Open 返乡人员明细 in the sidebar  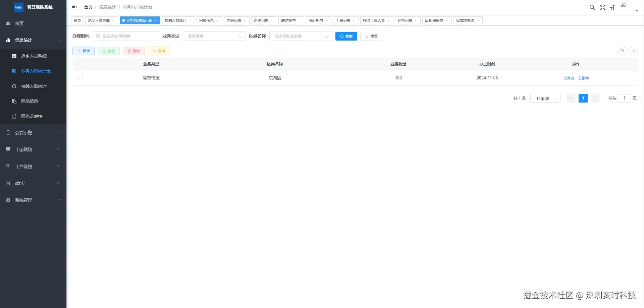(x=33, y=56)
